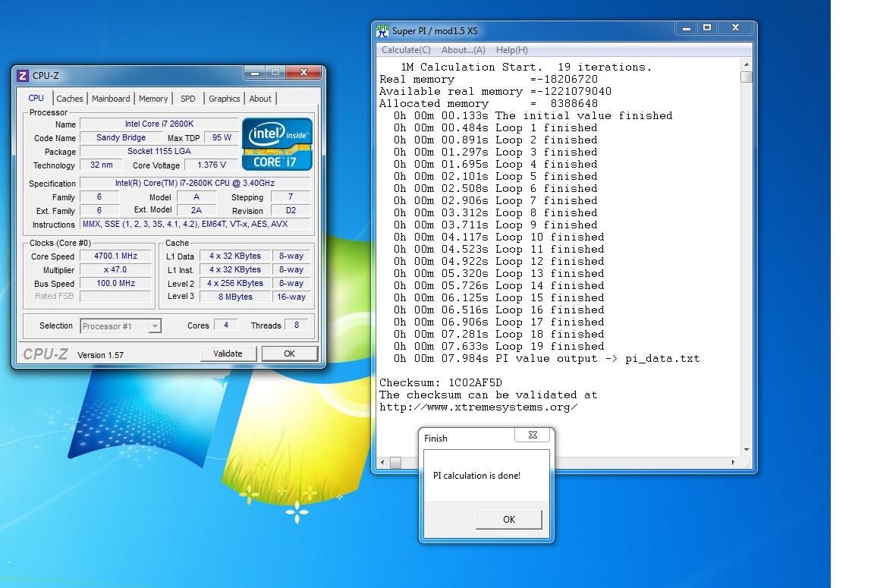Minimize the CPU-Z window

pyautogui.click(x=255, y=72)
